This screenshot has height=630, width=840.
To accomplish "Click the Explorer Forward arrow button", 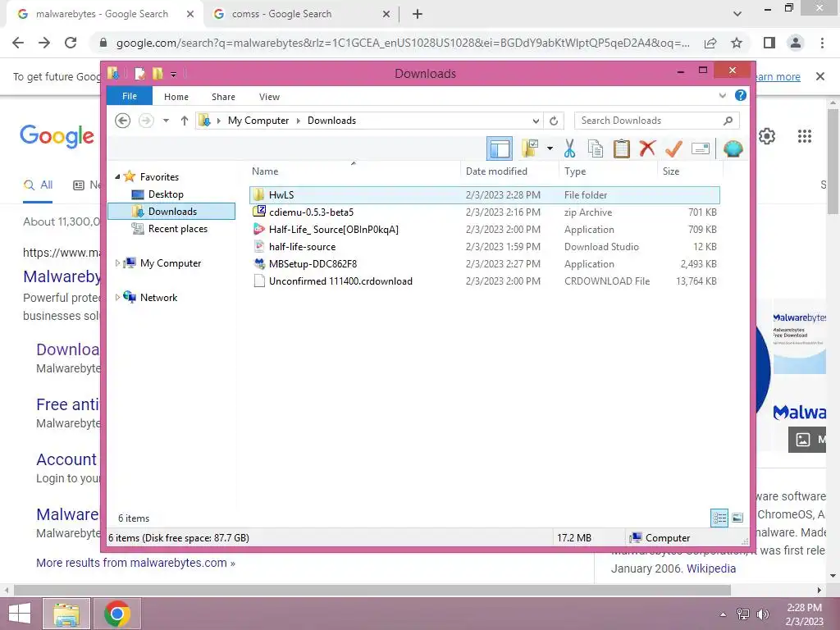I will tap(146, 121).
